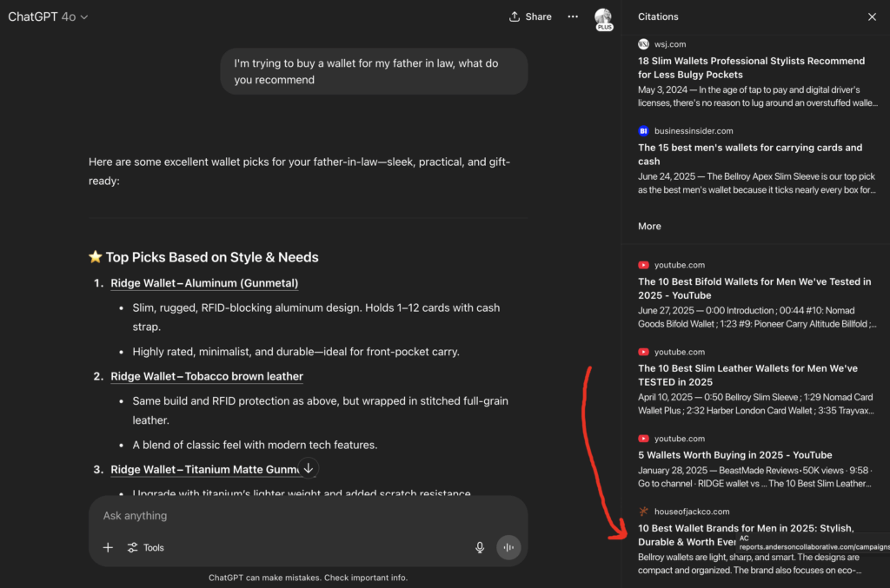Open Ridge Wallet Tobacco brown leather link
890x588 pixels.
click(207, 376)
